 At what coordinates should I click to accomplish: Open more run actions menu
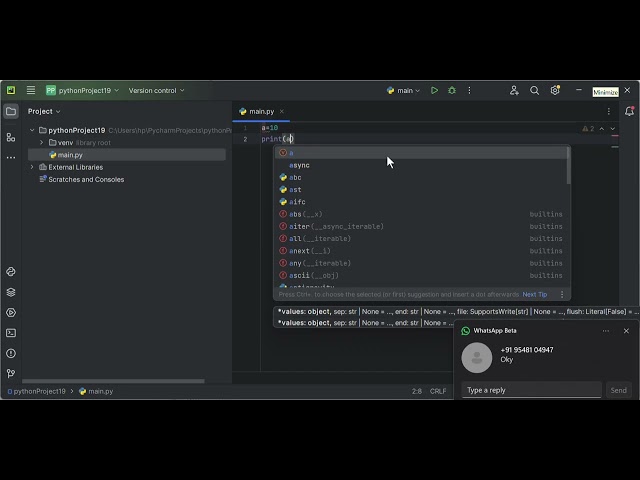[x=469, y=90]
